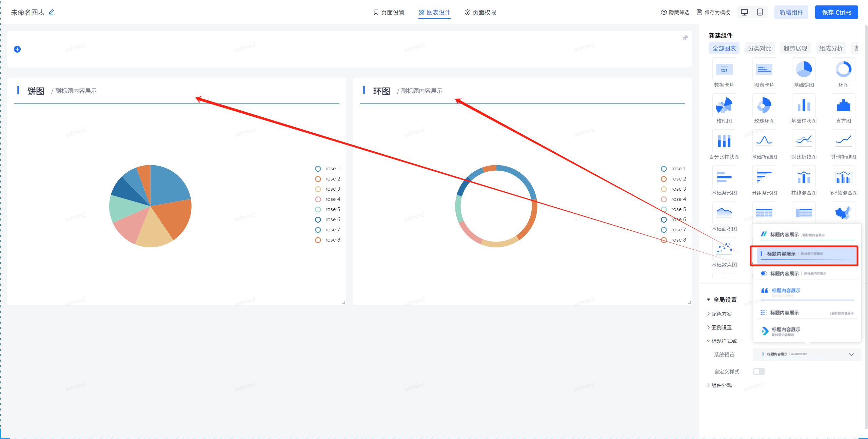Add the 基础柱状图 chart component

pyautogui.click(x=804, y=106)
